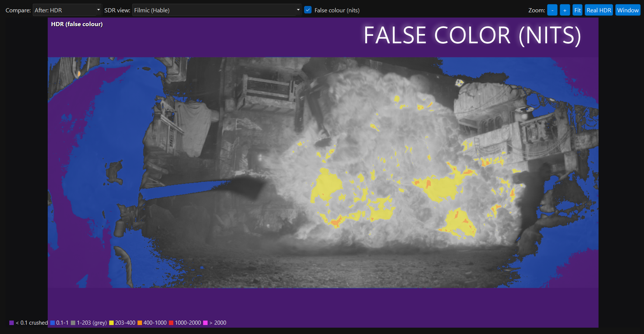Viewport: 644px width, 334px height.
Task: Fit the image using the Fit button
Action: pos(577,10)
